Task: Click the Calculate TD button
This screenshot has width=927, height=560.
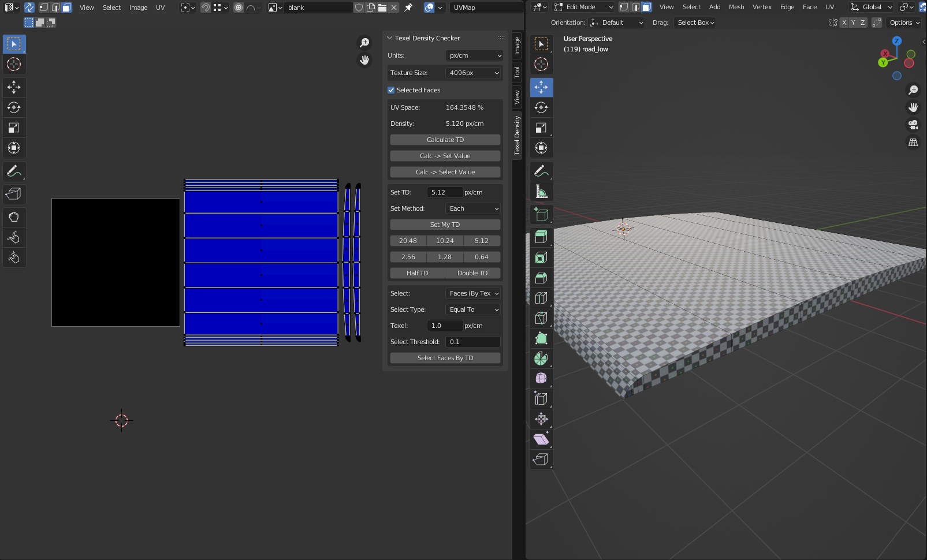Action: click(x=445, y=140)
